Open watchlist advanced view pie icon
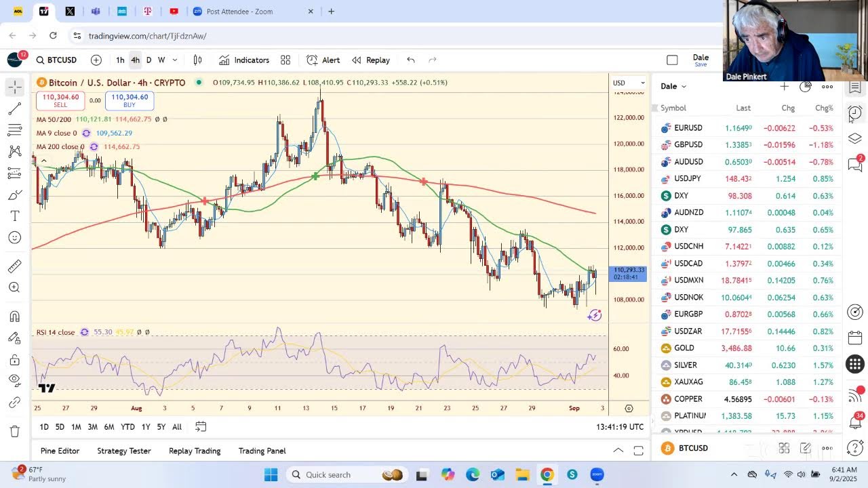The height and width of the screenshot is (488, 868). pyautogui.click(x=806, y=86)
